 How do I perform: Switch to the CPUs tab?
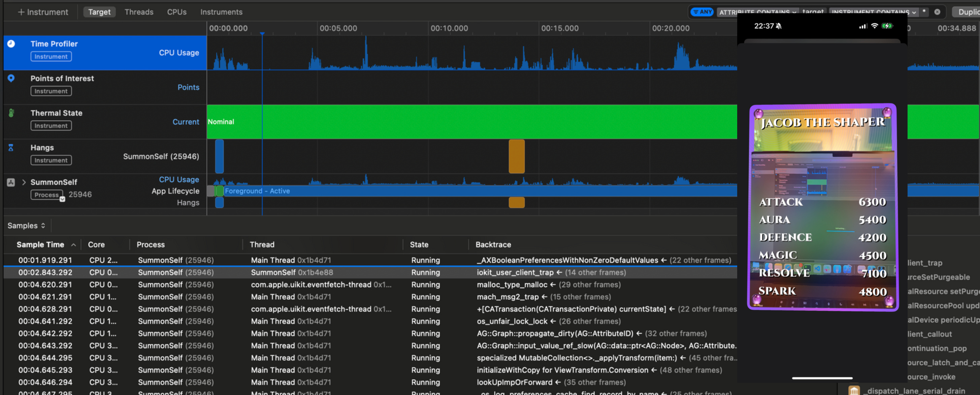pyautogui.click(x=176, y=12)
